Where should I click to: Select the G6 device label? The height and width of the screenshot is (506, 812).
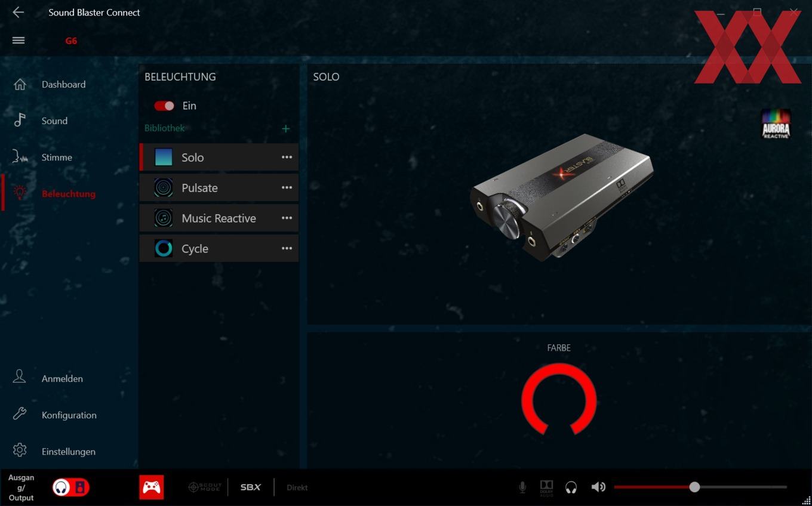71,41
